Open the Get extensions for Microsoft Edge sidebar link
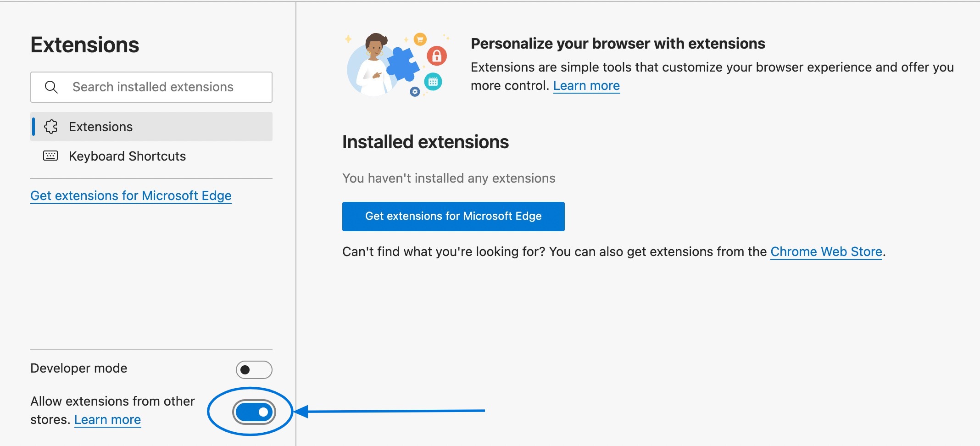The image size is (980, 446). click(x=131, y=195)
